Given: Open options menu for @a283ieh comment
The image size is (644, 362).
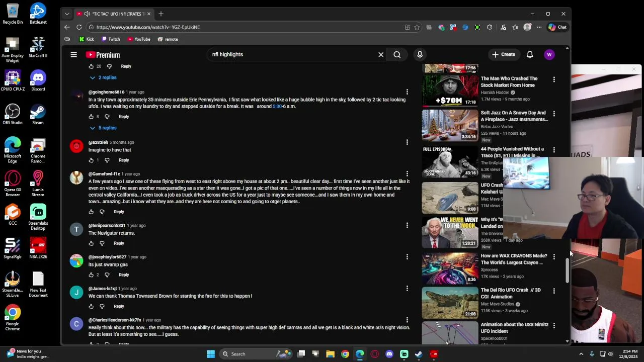Looking at the screenshot, I should click(407, 142).
